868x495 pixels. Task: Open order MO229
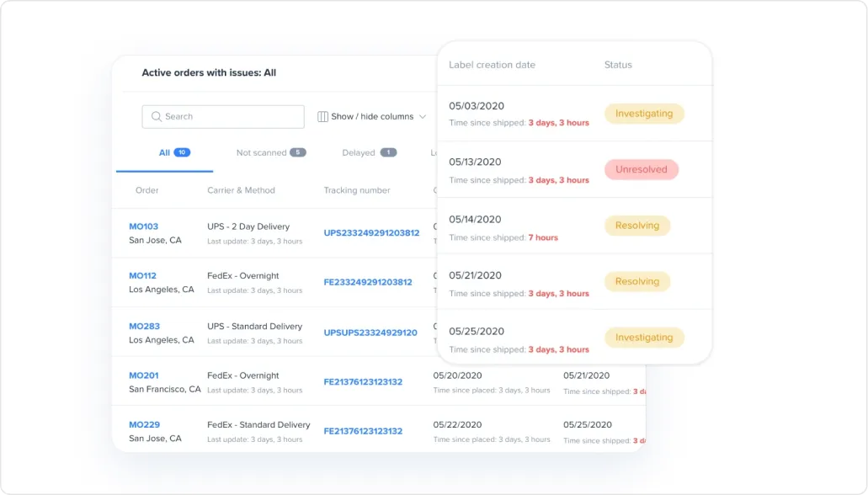coord(144,424)
